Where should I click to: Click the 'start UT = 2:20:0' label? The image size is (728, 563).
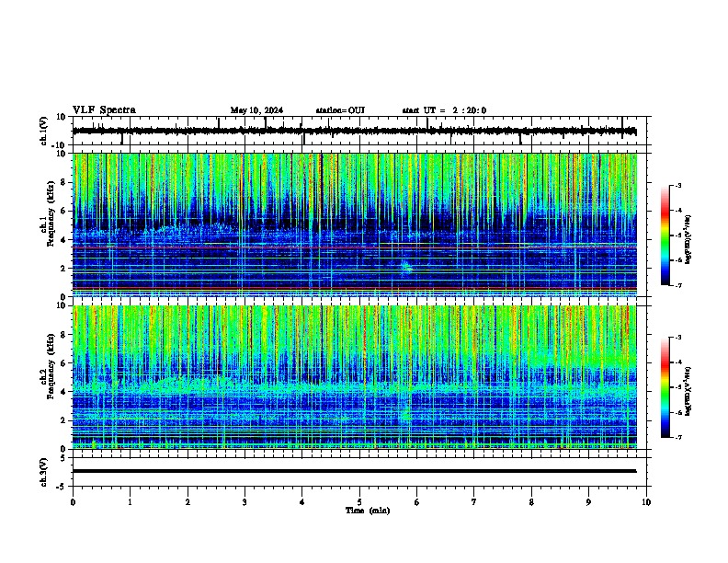444,110
